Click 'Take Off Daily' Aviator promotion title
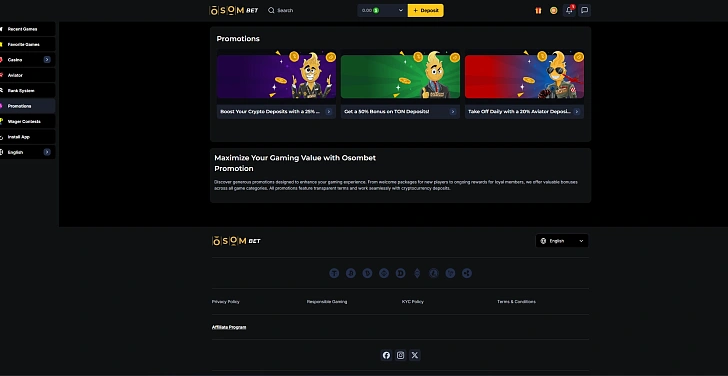The image size is (728, 376). pyautogui.click(x=519, y=111)
